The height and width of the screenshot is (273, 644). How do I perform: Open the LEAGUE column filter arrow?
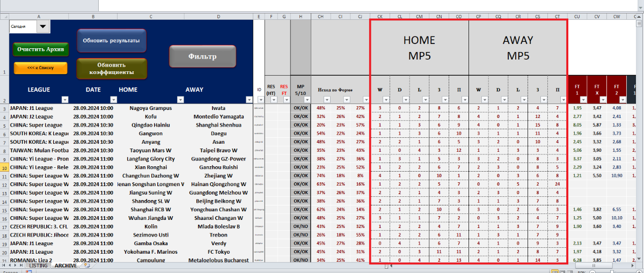(x=65, y=99)
